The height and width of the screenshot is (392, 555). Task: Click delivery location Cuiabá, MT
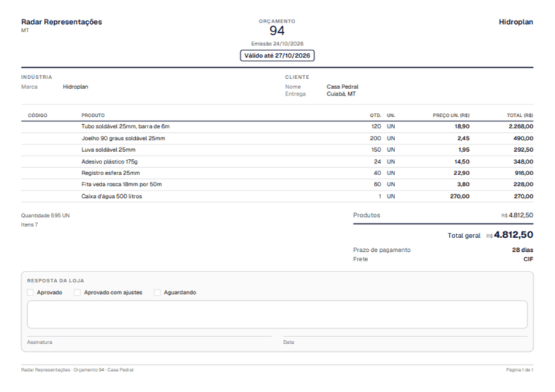click(x=341, y=93)
